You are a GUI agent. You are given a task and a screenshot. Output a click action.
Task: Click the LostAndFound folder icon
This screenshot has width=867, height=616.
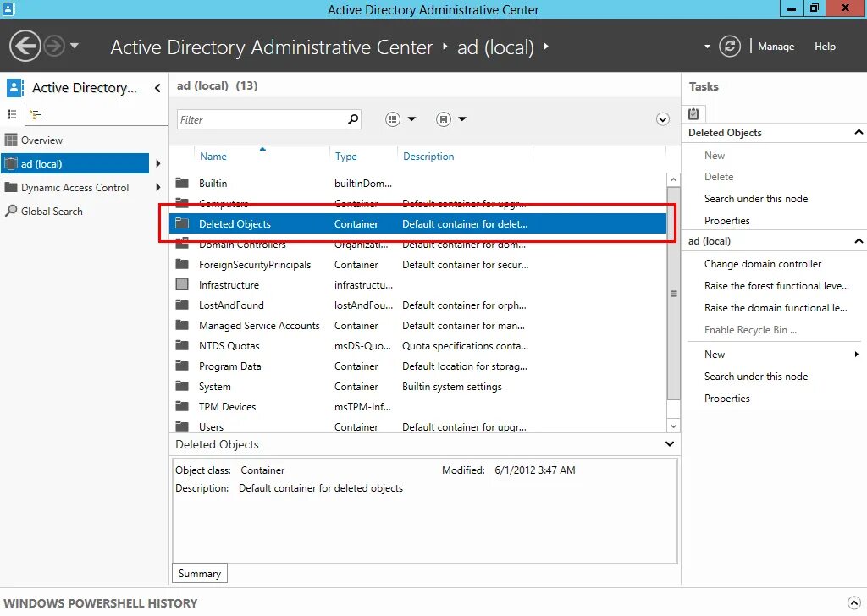click(x=182, y=305)
